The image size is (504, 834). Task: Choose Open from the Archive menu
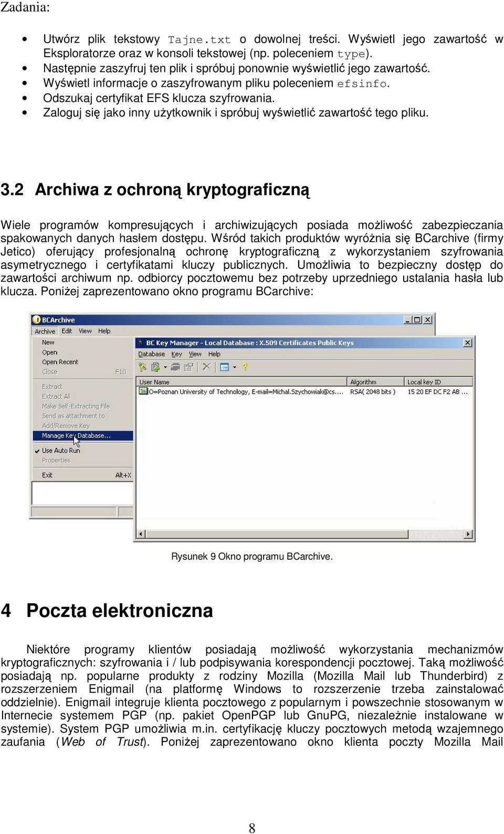point(83,352)
